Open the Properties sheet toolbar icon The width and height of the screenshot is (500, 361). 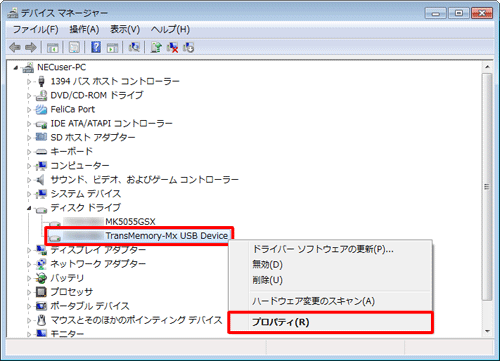[x=74, y=48]
